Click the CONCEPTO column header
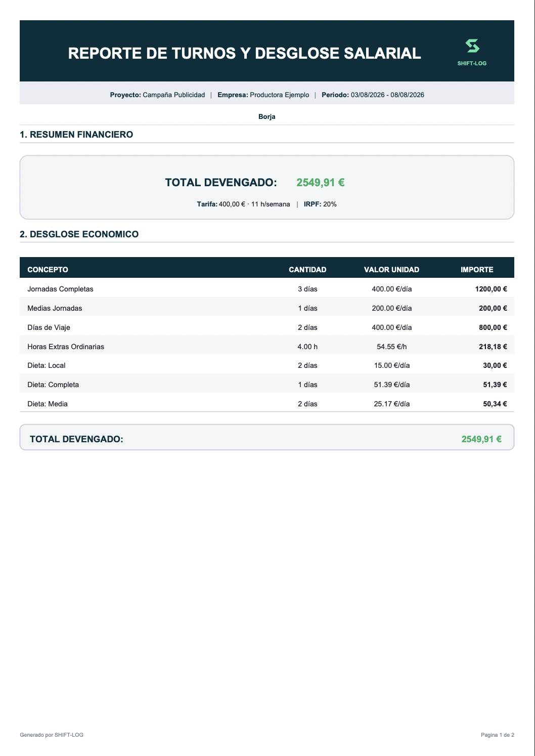Screen dimensions: 535x756 pyautogui.click(x=48, y=270)
